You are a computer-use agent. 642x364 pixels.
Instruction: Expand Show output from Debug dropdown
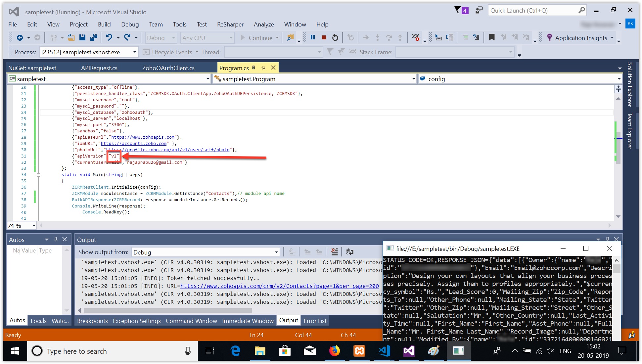(276, 252)
